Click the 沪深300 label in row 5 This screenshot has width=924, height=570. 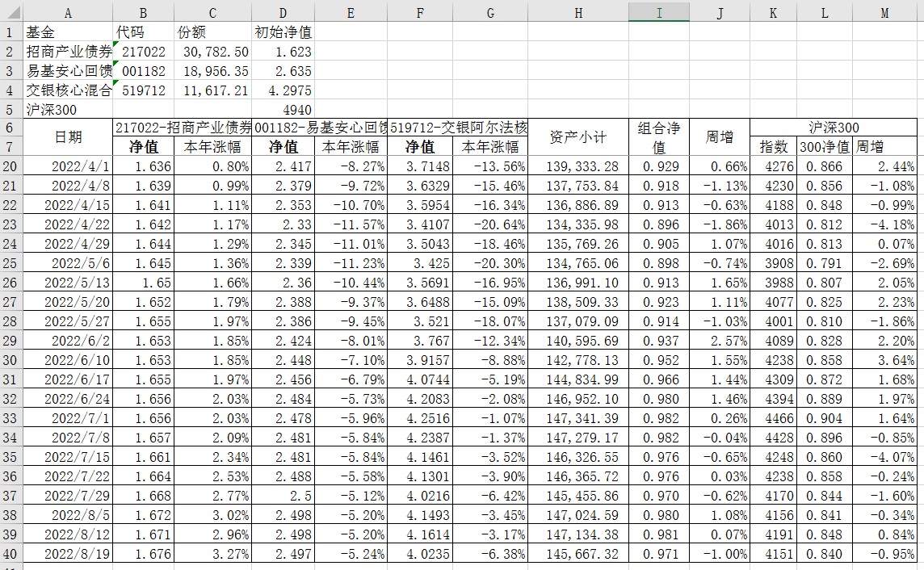point(68,110)
